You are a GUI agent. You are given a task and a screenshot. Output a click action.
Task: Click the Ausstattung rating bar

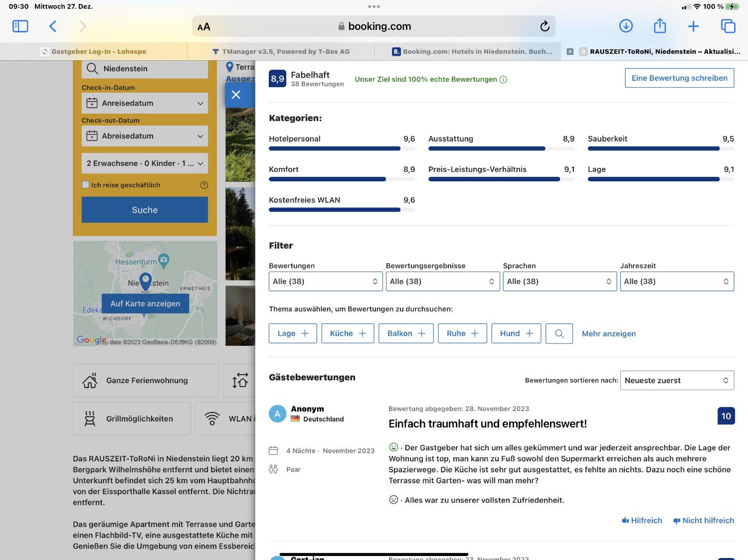tap(501, 148)
